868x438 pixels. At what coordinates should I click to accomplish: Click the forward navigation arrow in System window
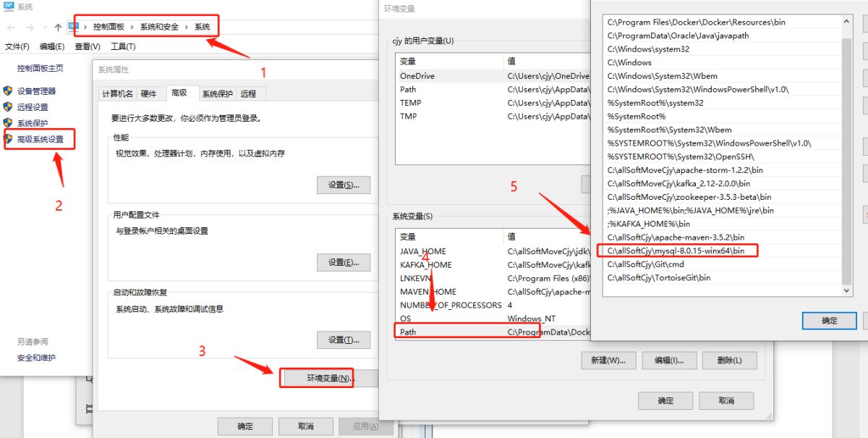pyautogui.click(x=30, y=27)
